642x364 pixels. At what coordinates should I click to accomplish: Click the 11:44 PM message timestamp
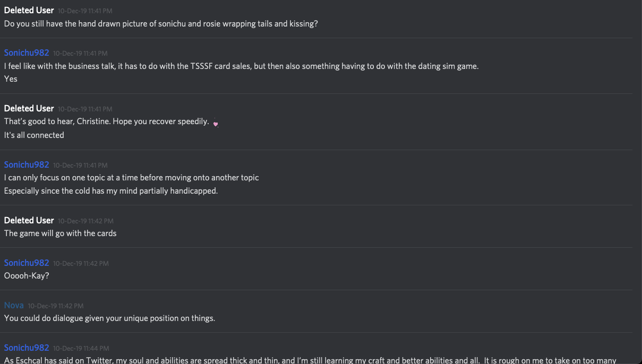[x=81, y=348]
